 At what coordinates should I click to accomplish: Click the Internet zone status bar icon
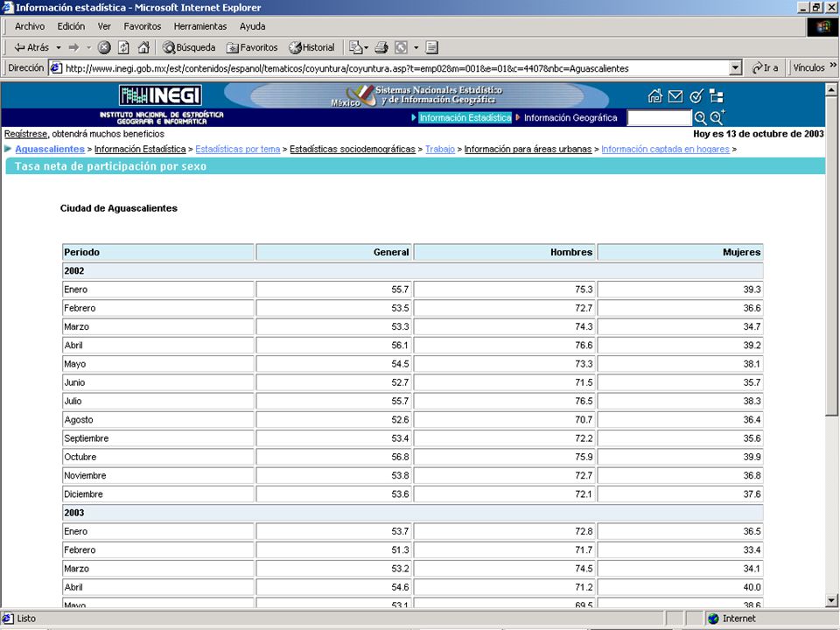tap(713, 619)
